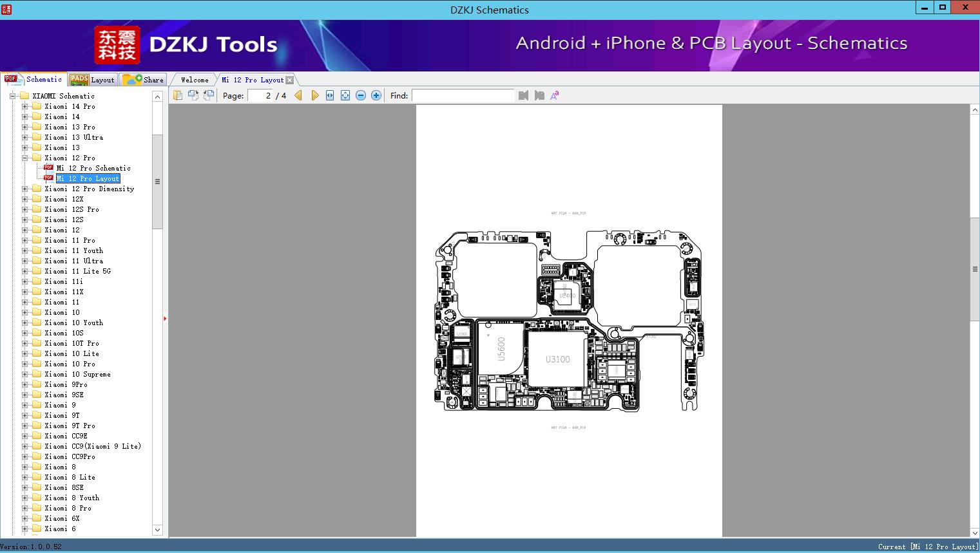
Task: Expand the Xiaomi 12S Pro folder
Action: pos(24,209)
